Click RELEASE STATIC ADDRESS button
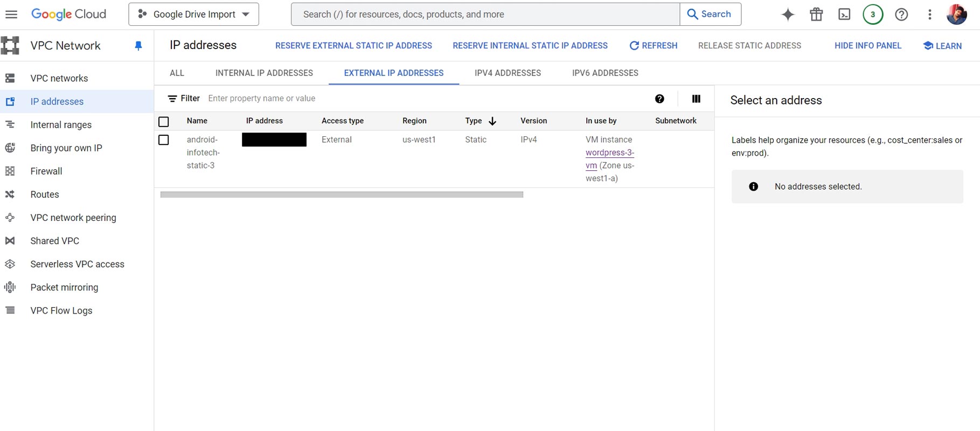Image resolution: width=980 pixels, height=431 pixels. point(749,46)
